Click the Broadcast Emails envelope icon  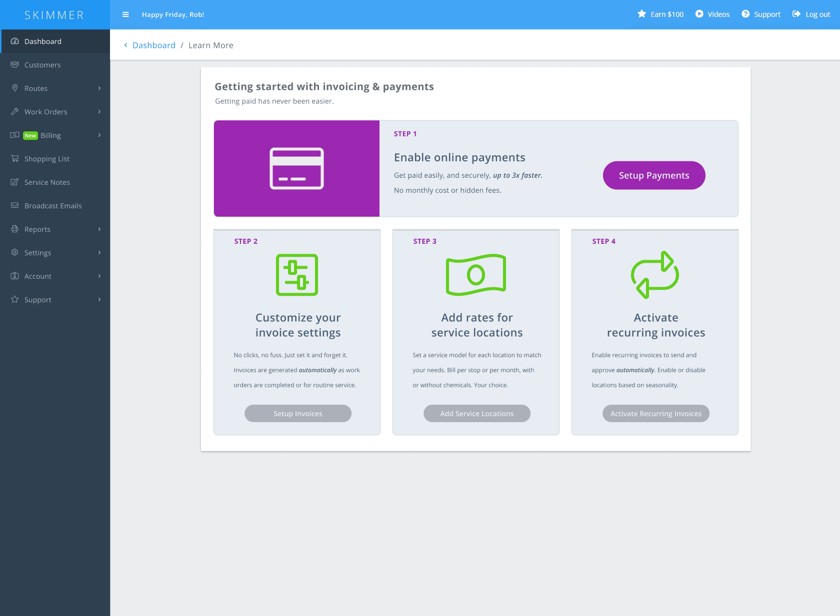tap(15, 205)
